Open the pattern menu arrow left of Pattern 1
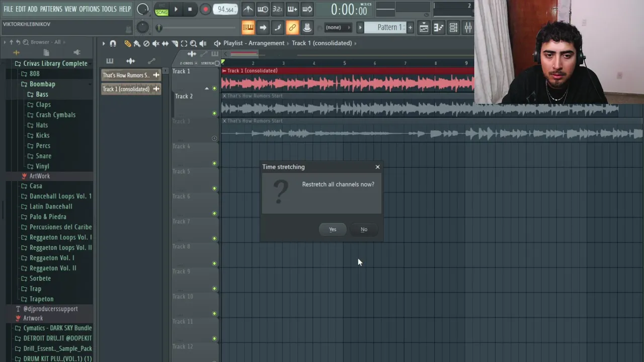Viewport: 644px width, 362px height. click(x=360, y=27)
